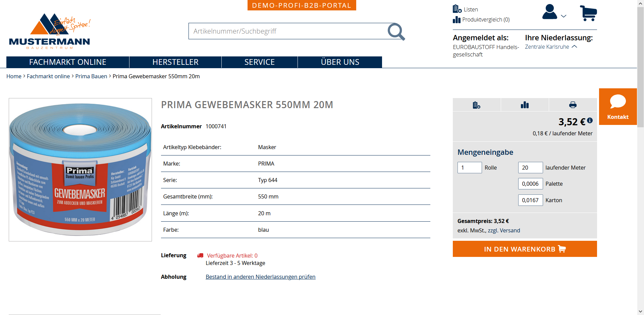Add product to list via clipboard icon
Viewport: 644px width, 315px height.
click(476, 105)
